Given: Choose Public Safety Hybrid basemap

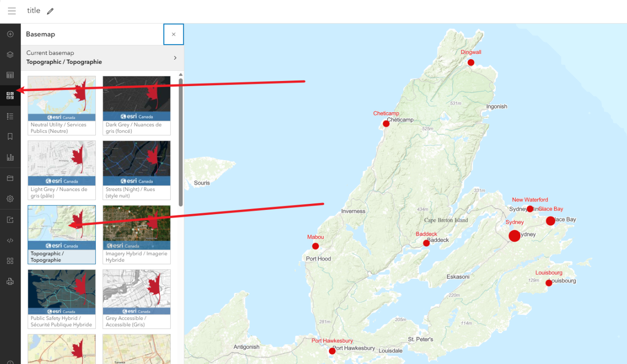Looking at the screenshot, I should [x=61, y=299].
